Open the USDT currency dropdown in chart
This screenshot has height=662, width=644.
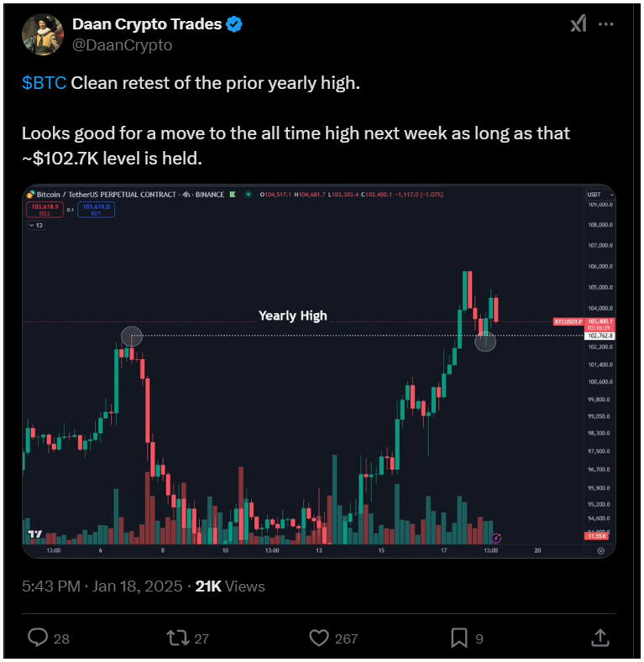click(x=600, y=195)
